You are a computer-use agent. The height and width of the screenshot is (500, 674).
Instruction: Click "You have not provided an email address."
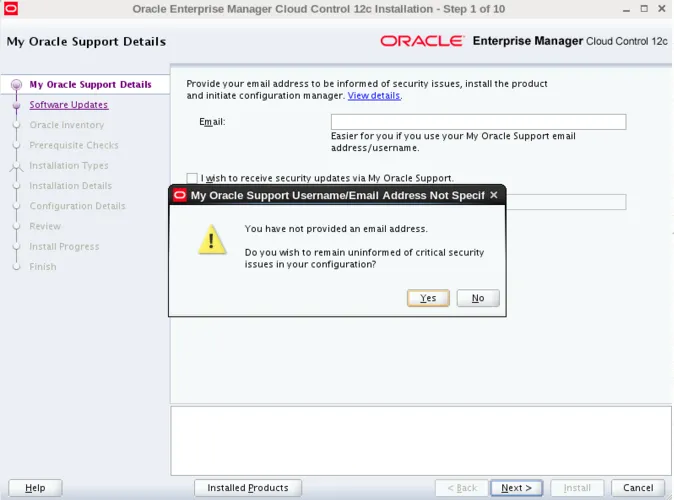click(x=336, y=229)
